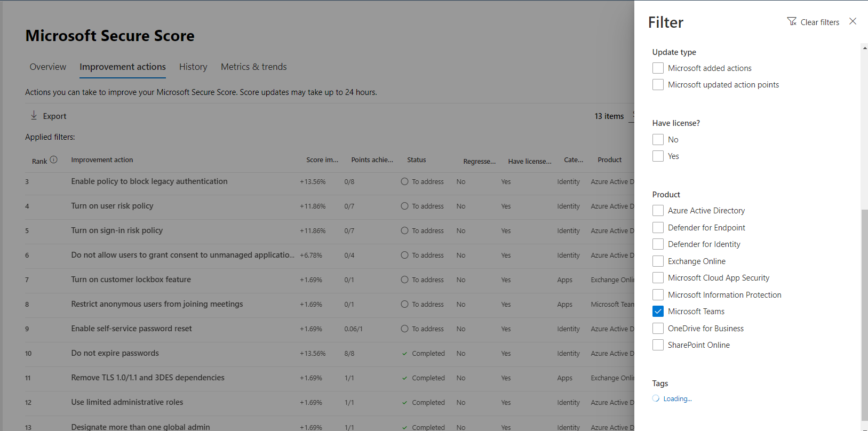Viewport: 868px width, 431px height.
Task: Check Defender for Identity product filter
Action: click(658, 244)
